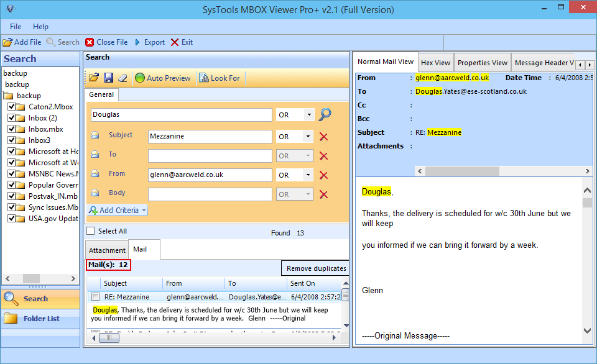Save search criteria with floppy disk icon
Screen dimensions: 597x364
(x=108, y=78)
